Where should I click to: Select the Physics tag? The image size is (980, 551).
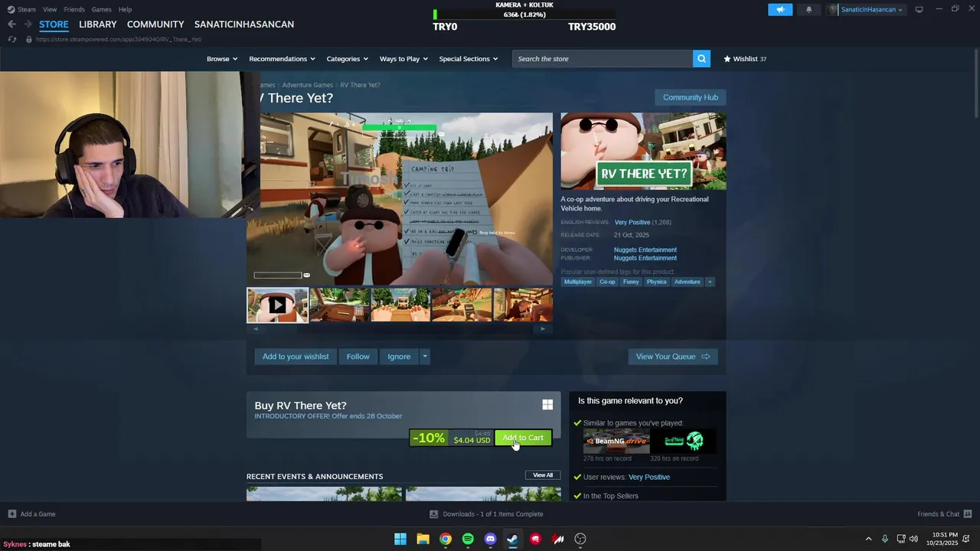click(656, 282)
